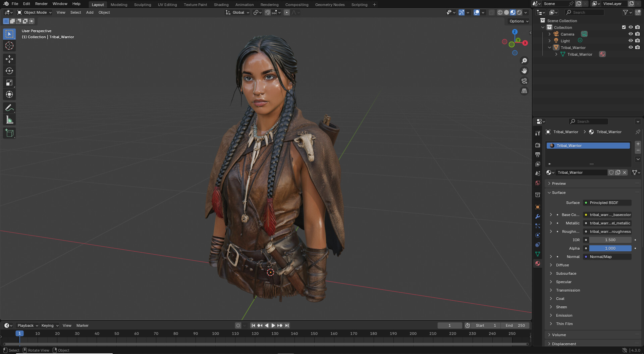The height and width of the screenshot is (354, 644).
Task: Toggle the camera view icon
Action: (x=524, y=81)
